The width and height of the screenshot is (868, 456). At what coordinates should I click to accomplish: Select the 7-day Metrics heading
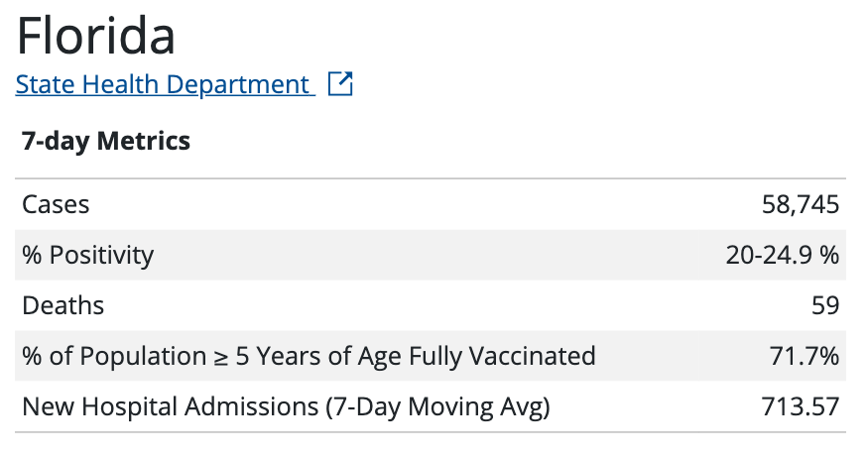(106, 141)
